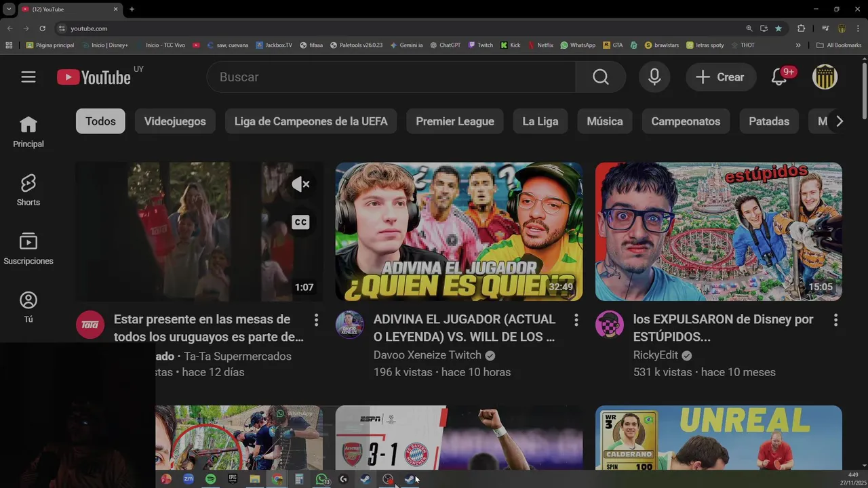
Task: Open the ChatGPT bookmark
Action: [x=445, y=45]
